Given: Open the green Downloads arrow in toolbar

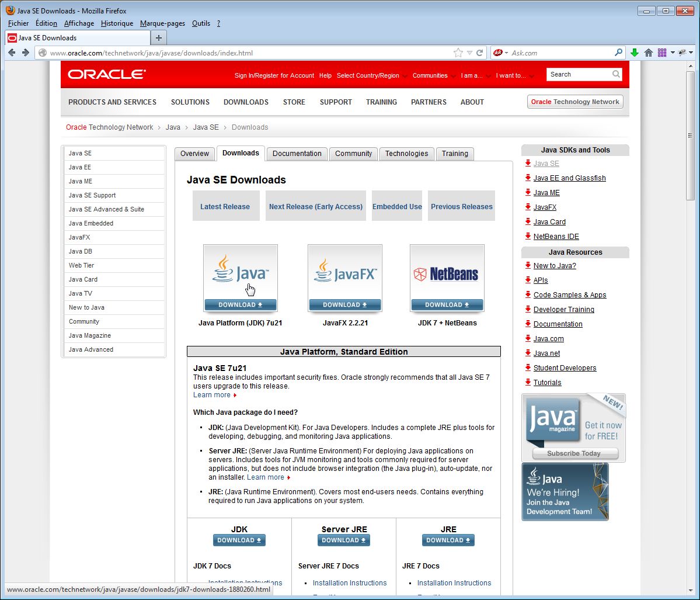Looking at the screenshot, I should (635, 53).
